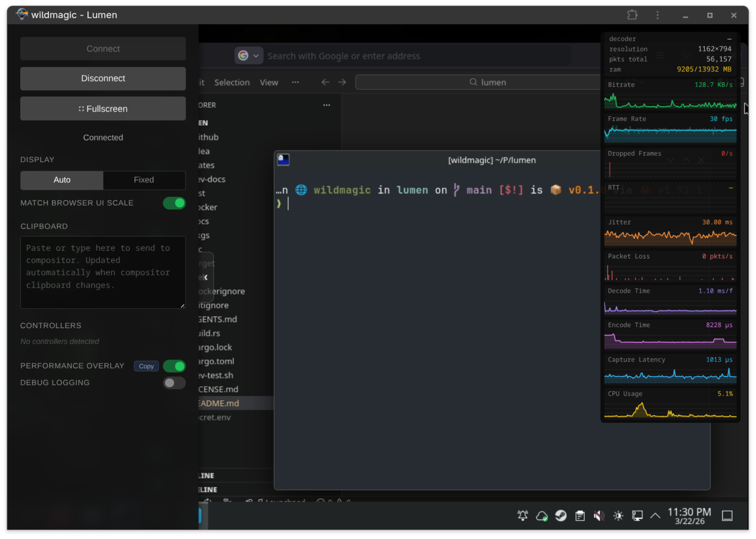Open the browser three-dot menu
The width and height of the screenshot is (756, 539).
[658, 15]
